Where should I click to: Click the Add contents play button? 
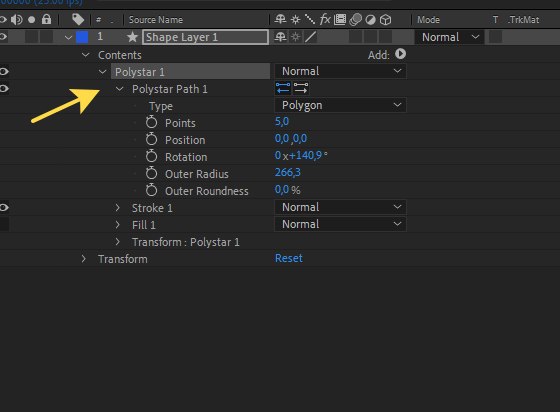(400, 54)
